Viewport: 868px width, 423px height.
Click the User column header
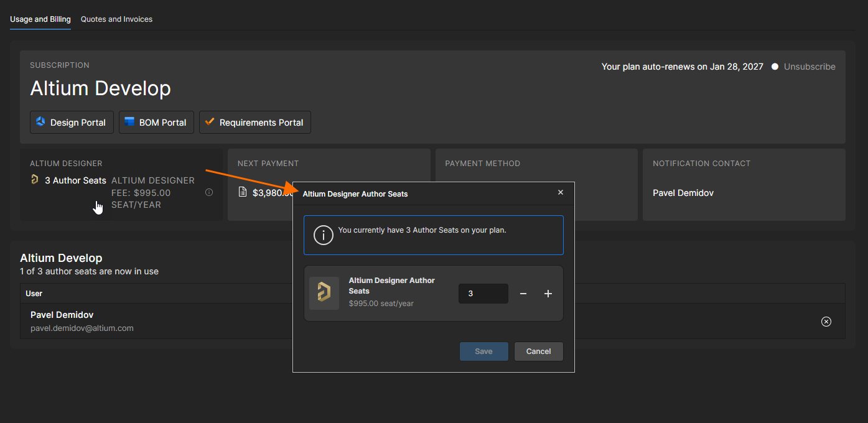tap(34, 293)
